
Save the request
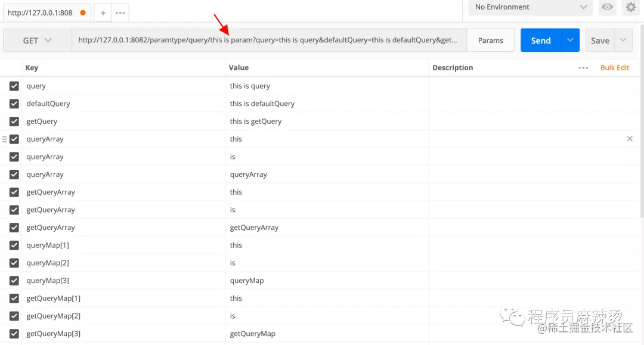pos(600,40)
